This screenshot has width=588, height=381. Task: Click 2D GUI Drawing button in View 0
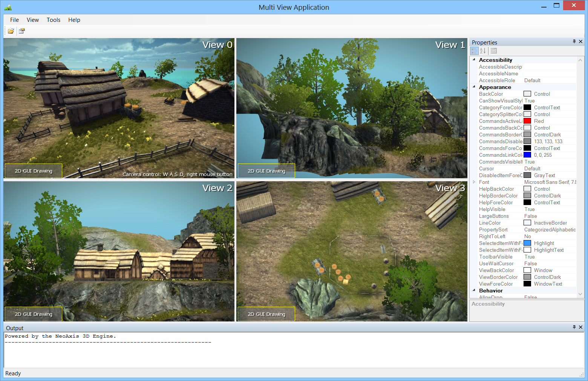pos(34,171)
